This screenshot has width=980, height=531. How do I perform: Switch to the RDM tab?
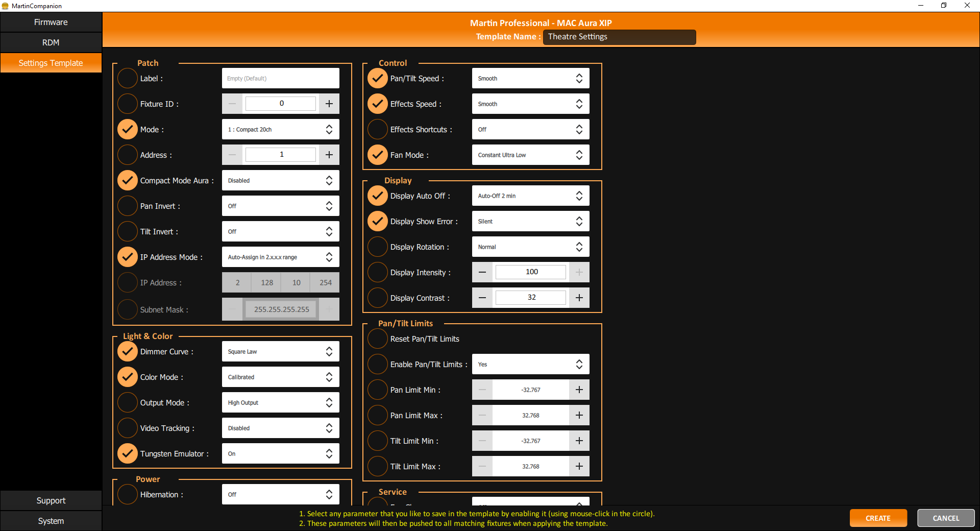(51, 42)
